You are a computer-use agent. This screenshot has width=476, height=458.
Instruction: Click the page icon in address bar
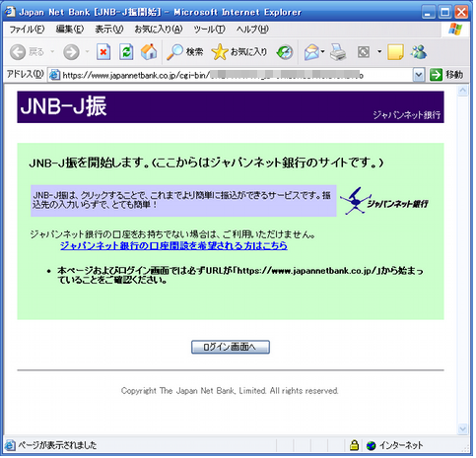pos(54,76)
